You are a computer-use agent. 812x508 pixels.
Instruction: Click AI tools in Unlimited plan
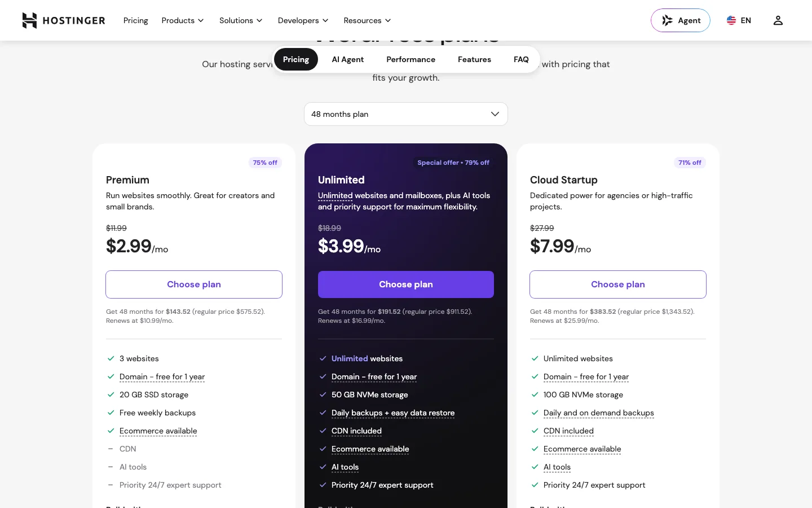(345, 467)
